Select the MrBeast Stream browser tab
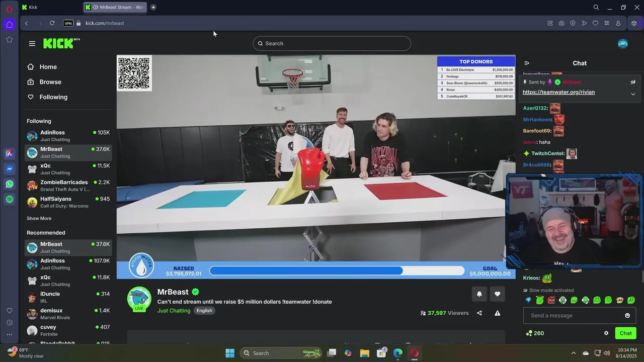 [x=116, y=7]
